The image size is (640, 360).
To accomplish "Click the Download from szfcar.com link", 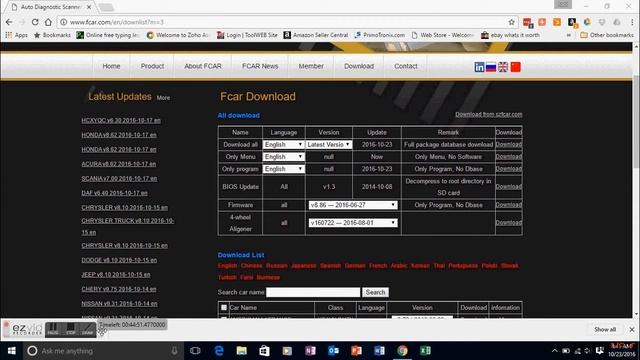I will pyautogui.click(x=489, y=114).
